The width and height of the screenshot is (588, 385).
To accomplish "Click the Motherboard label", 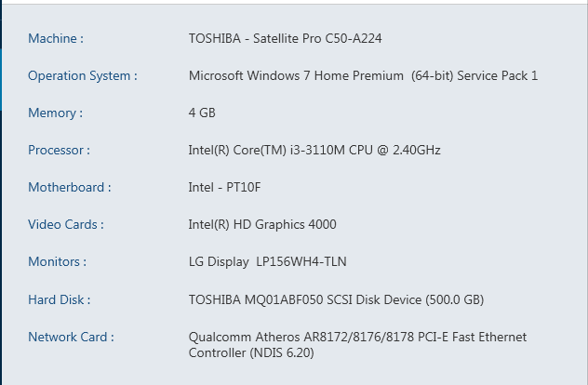I will [x=70, y=188].
